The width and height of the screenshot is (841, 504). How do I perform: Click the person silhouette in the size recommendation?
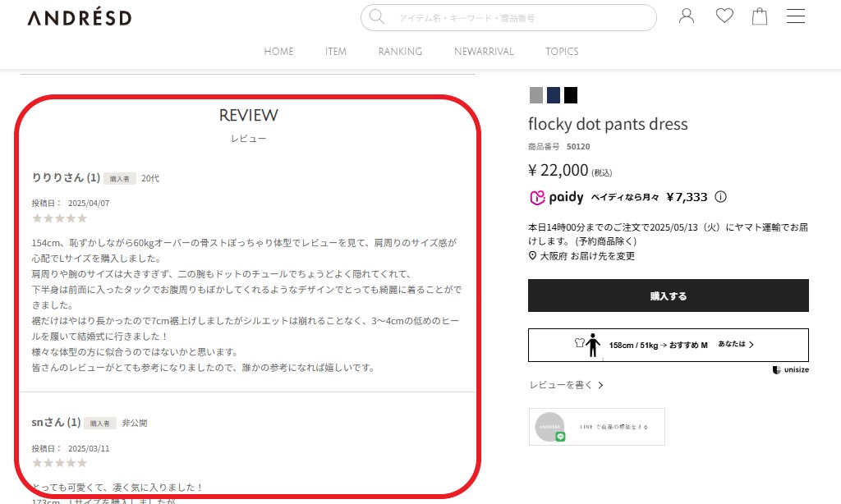593,345
